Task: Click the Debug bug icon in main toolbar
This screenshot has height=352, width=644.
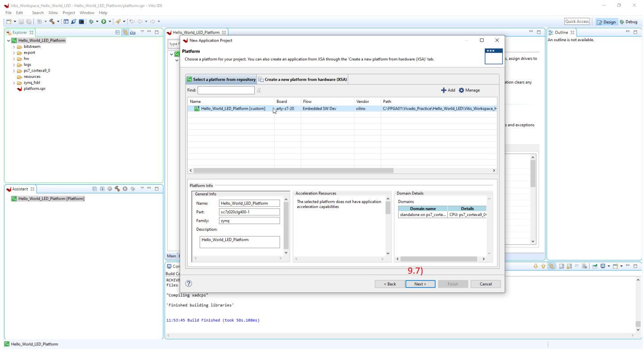Action: (91, 21)
